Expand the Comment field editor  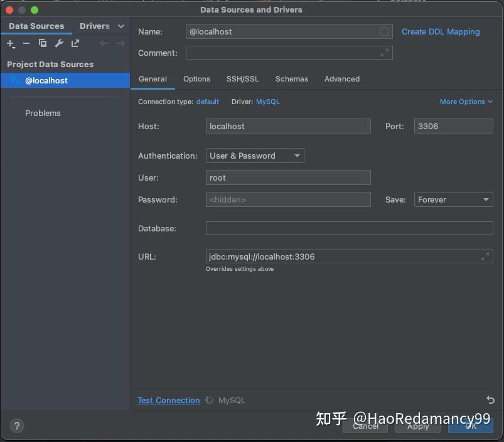(384, 53)
